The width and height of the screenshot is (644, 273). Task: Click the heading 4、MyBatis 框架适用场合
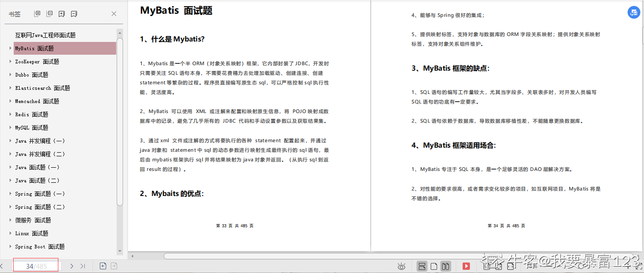(x=453, y=145)
